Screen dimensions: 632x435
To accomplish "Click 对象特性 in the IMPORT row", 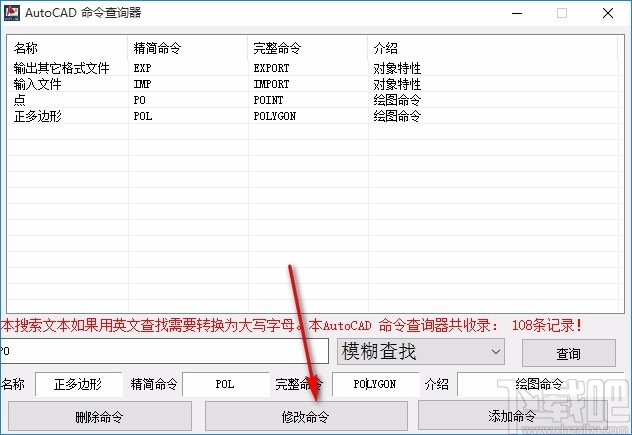I will tap(397, 84).
